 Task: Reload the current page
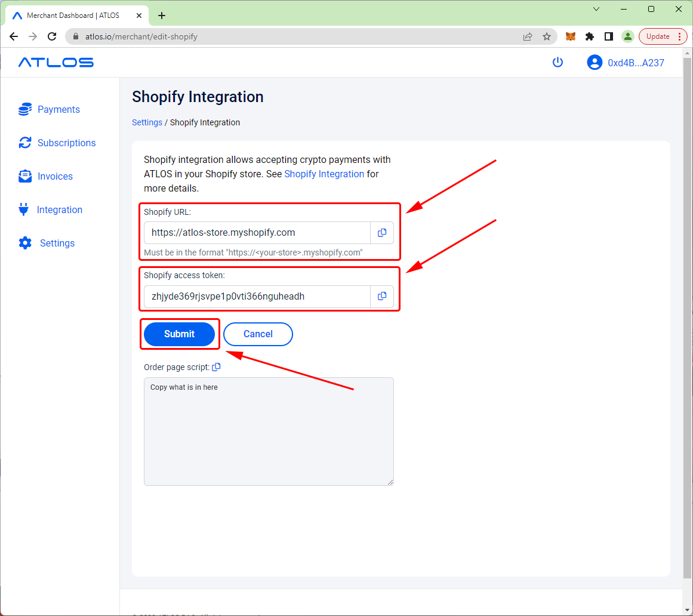(x=52, y=36)
